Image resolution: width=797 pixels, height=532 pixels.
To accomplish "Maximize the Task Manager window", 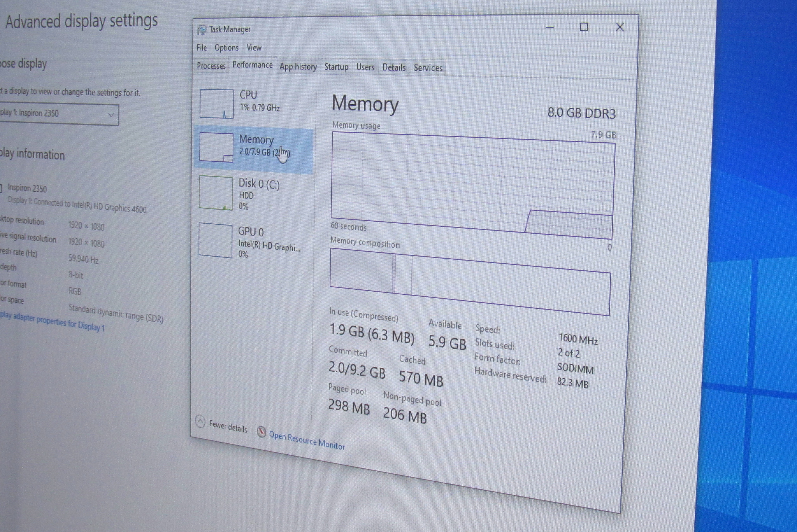I will pos(584,27).
